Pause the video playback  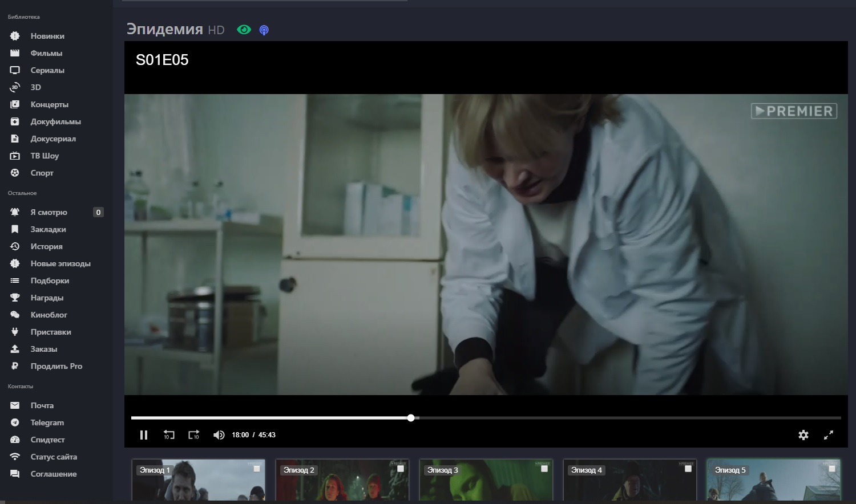(x=144, y=435)
